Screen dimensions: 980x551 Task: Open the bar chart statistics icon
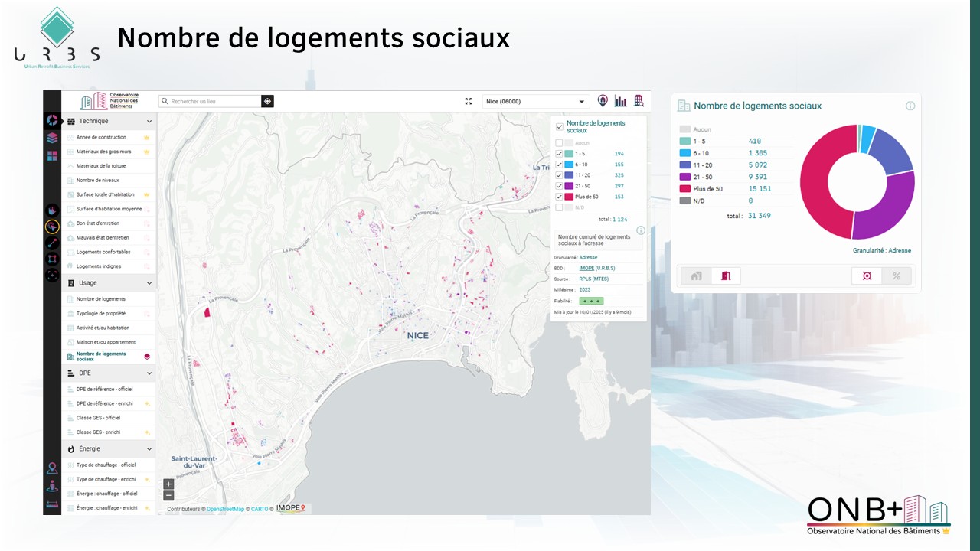tap(620, 101)
